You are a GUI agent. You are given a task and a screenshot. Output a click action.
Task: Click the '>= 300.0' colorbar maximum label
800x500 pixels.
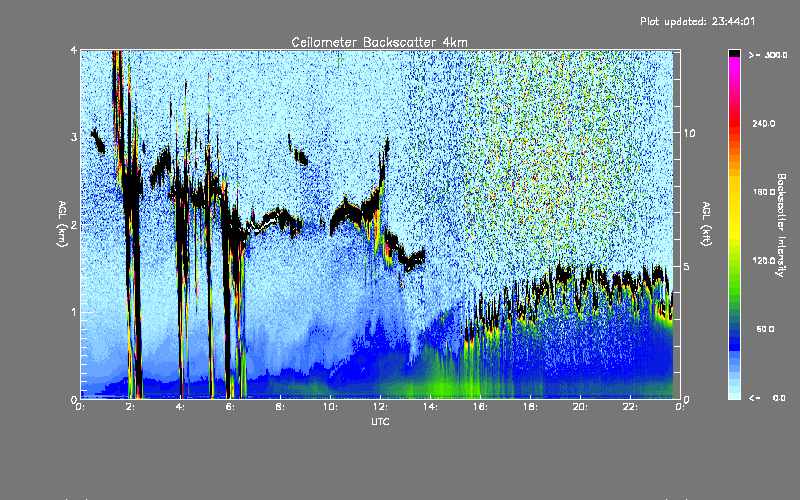click(768, 55)
